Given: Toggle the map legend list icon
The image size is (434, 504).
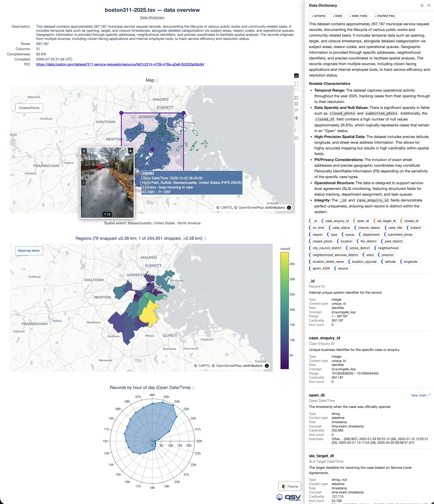Looking at the screenshot, I should tap(296, 90).
